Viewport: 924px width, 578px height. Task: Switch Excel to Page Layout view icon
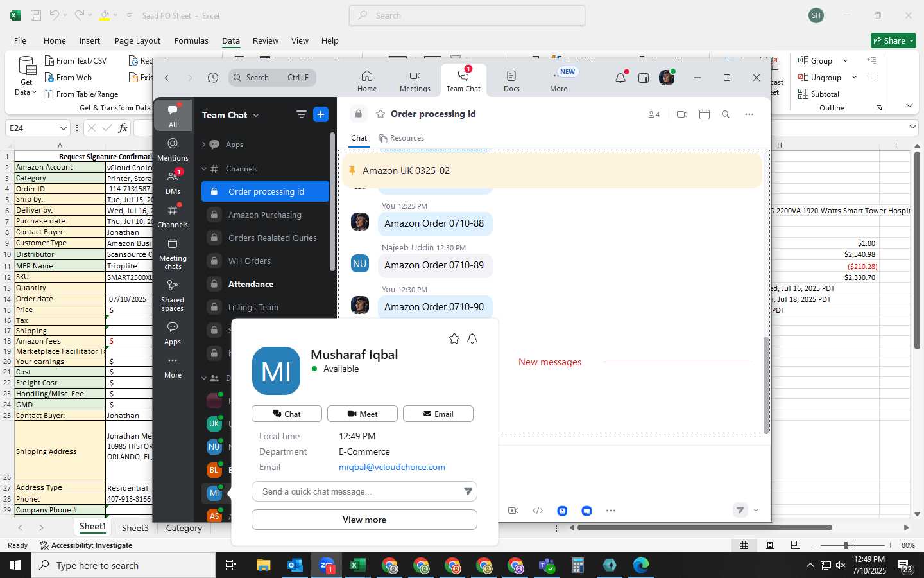[769, 545]
